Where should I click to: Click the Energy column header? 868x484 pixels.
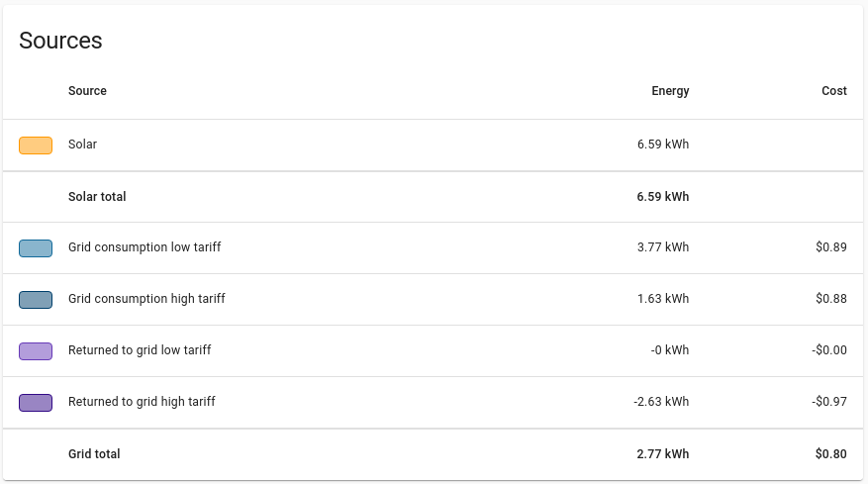(x=670, y=91)
